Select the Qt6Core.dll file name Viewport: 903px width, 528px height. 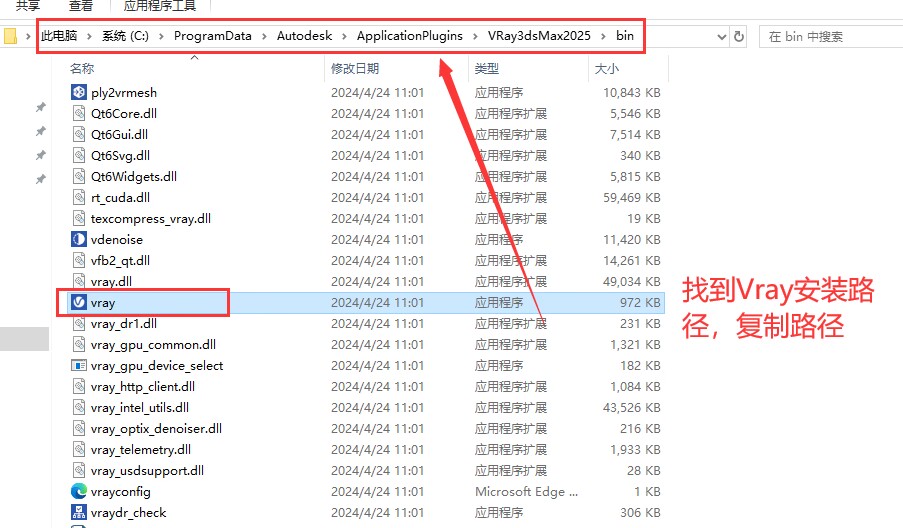124,113
